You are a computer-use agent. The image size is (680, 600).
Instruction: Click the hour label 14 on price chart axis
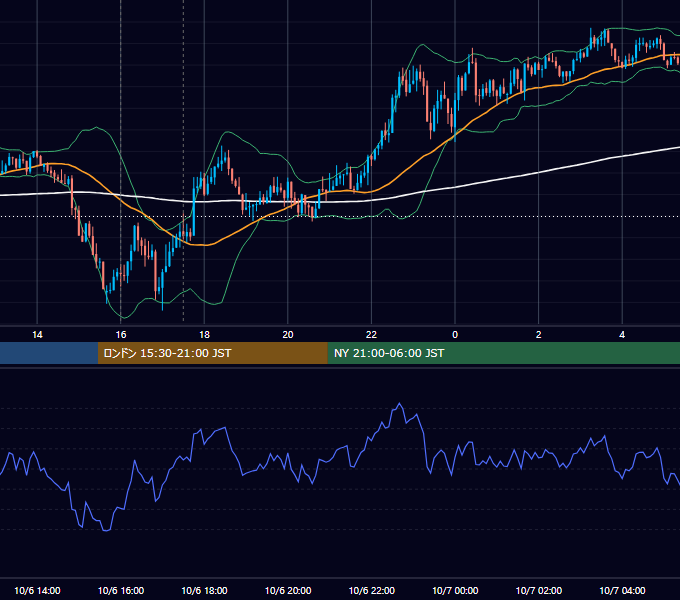pyautogui.click(x=37, y=335)
